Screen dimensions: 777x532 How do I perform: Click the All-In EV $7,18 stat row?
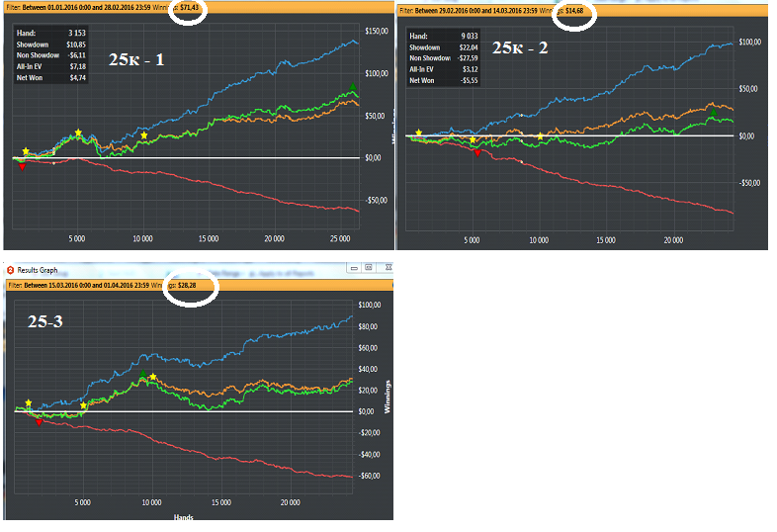[x=51, y=66]
